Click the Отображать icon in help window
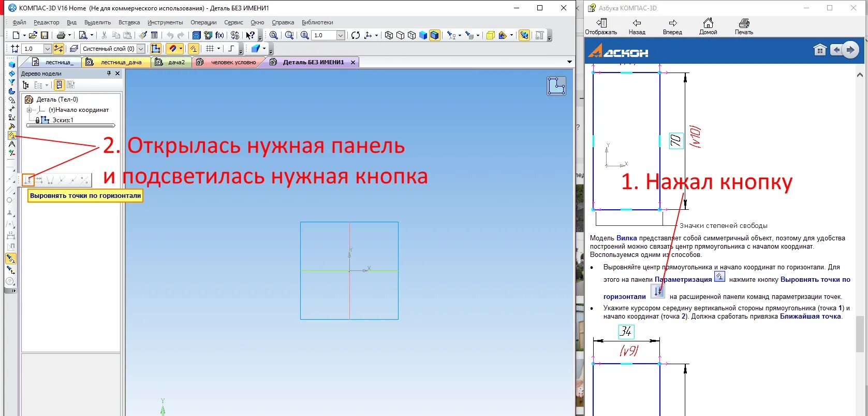This screenshot has height=416, width=868. [x=601, y=26]
